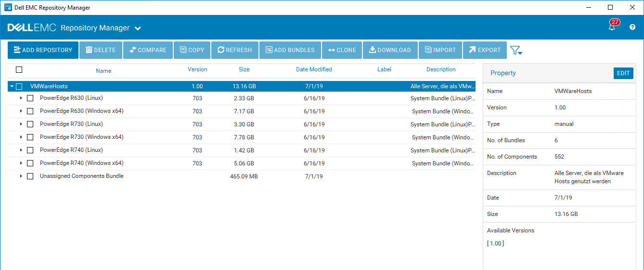
Task: Click the Clone toolbar button
Action: click(342, 50)
